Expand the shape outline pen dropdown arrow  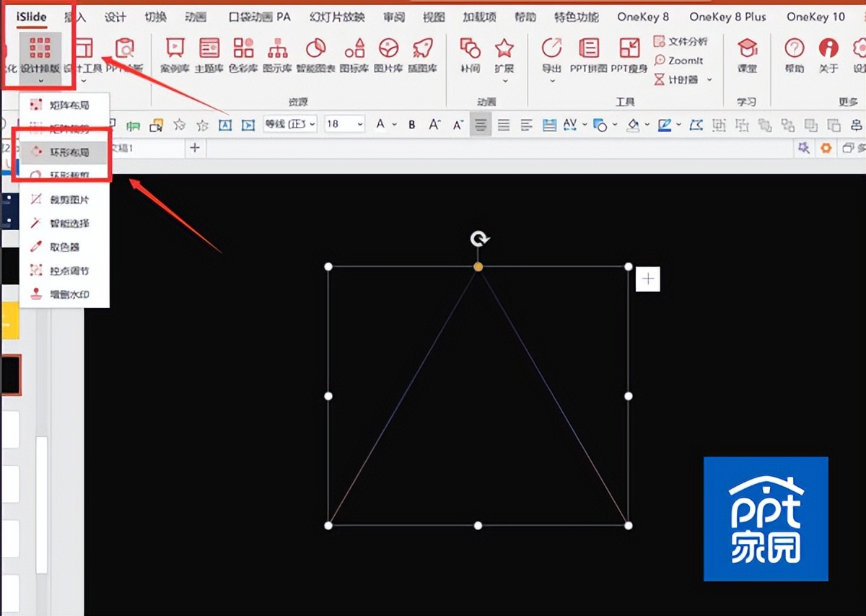click(679, 125)
